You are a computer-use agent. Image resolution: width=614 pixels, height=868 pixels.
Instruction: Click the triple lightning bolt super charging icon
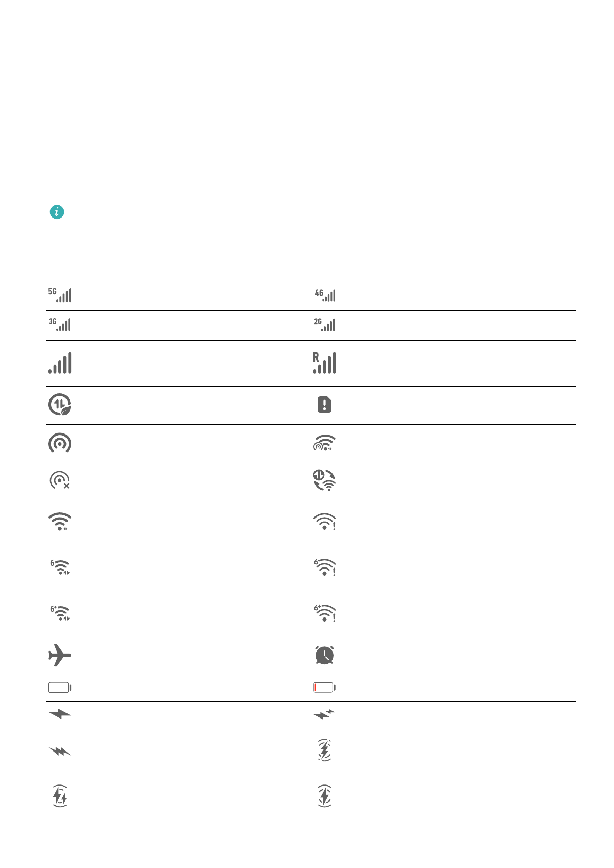point(60,752)
